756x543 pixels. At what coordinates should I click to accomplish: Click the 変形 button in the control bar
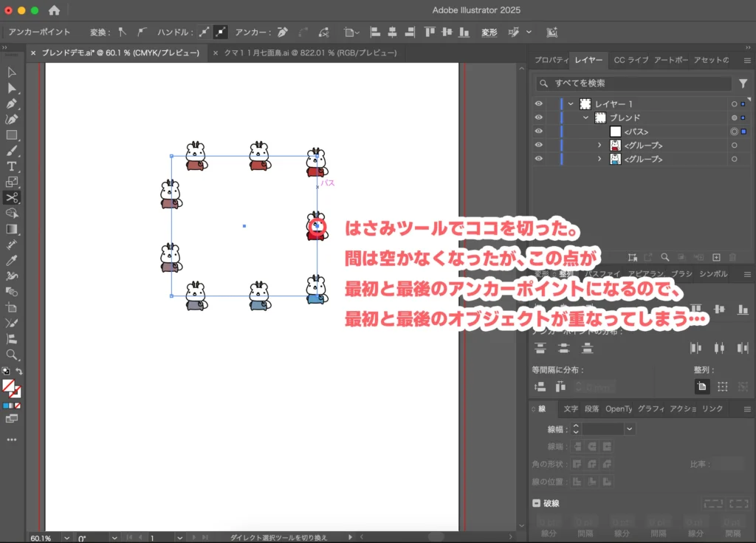tap(489, 32)
